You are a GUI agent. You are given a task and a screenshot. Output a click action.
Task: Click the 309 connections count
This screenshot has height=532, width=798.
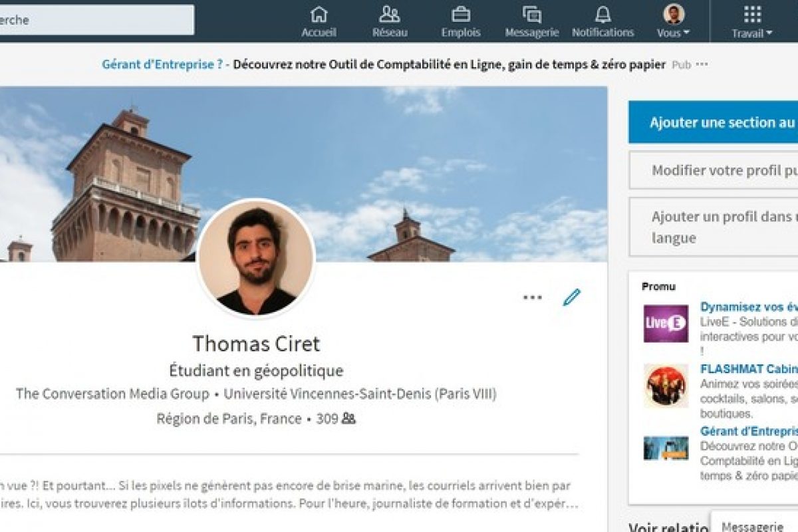[x=327, y=419]
